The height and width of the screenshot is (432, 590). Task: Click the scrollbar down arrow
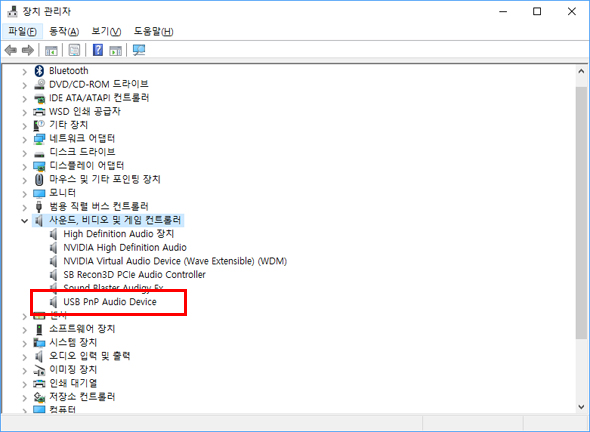click(x=581, y=407)
